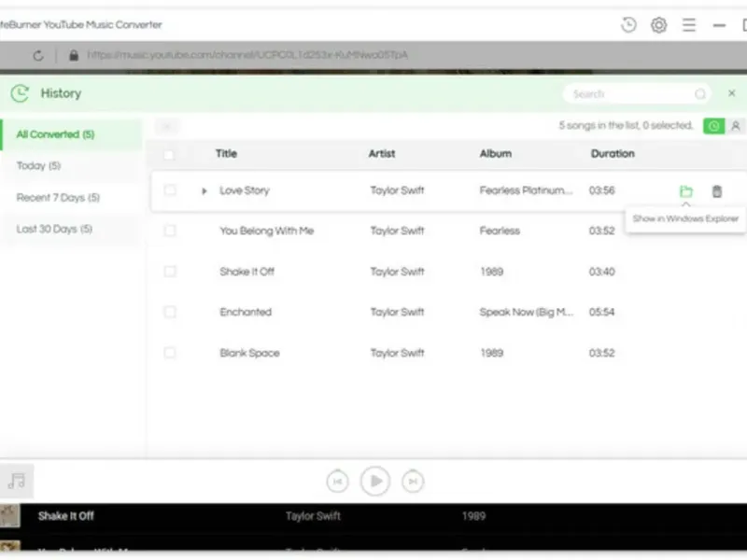Viewport: 747px width, 560px height.
Task: Open the conversion history clock icon in title bar
Action: tap(628, 25)
